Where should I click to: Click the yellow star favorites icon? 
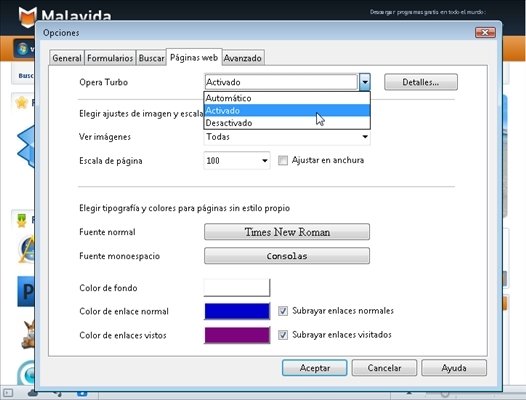tap(21, 102)
